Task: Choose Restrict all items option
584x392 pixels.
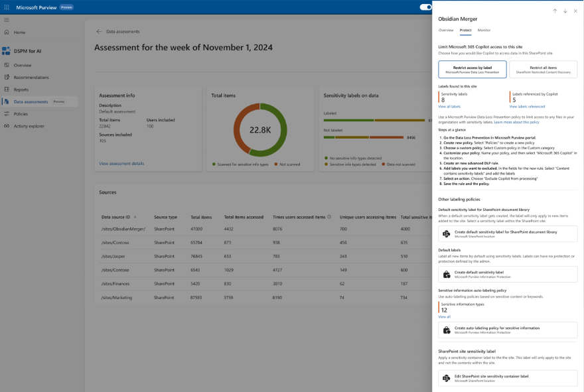Action: (543, 69)
